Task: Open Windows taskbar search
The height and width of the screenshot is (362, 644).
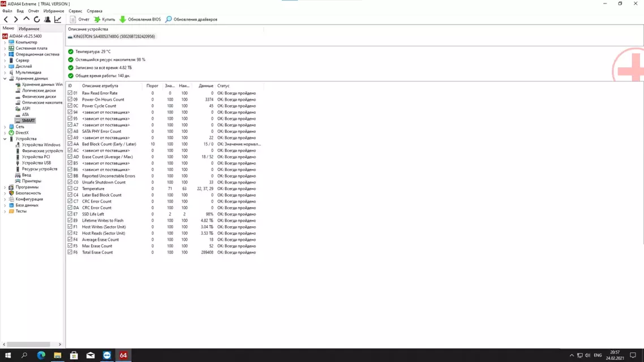Action: [x=24, y=355]
